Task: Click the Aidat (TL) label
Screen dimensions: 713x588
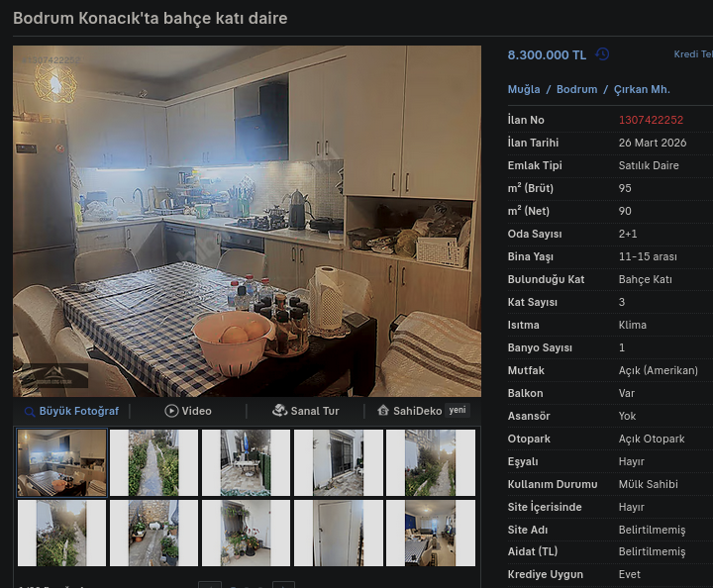Action: [x=533, y=551]
